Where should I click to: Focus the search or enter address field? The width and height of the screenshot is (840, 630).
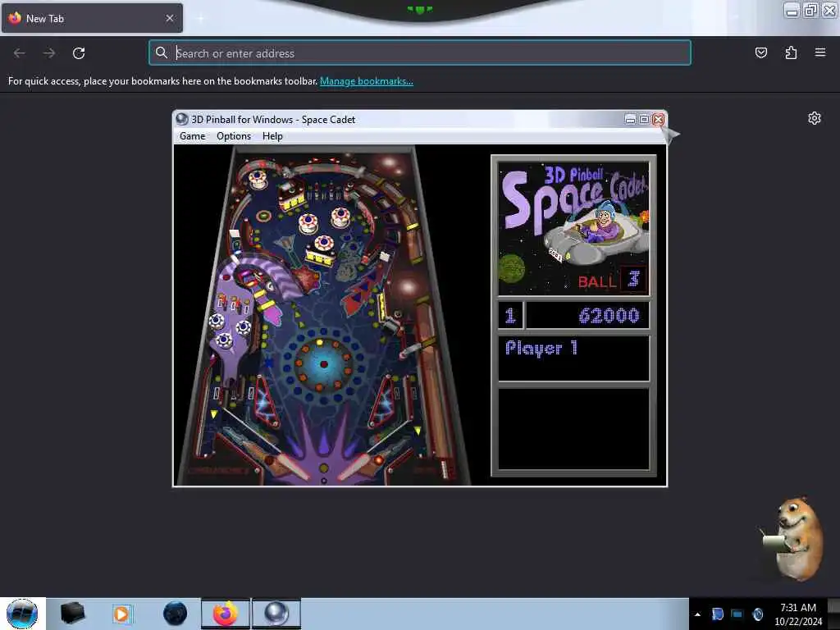[420, 53]
